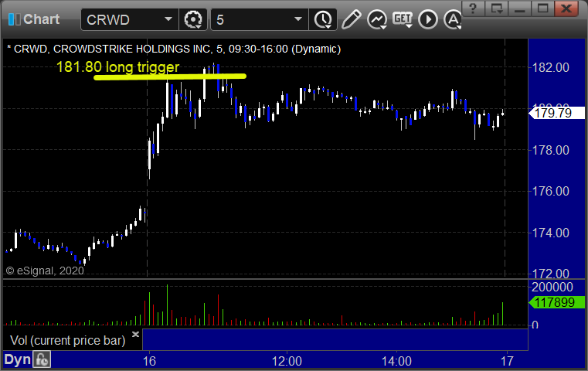The width and height of the screenshot is (588, 371).
Task: Open chart settings gear icon
Action: (x=193, y=19)
